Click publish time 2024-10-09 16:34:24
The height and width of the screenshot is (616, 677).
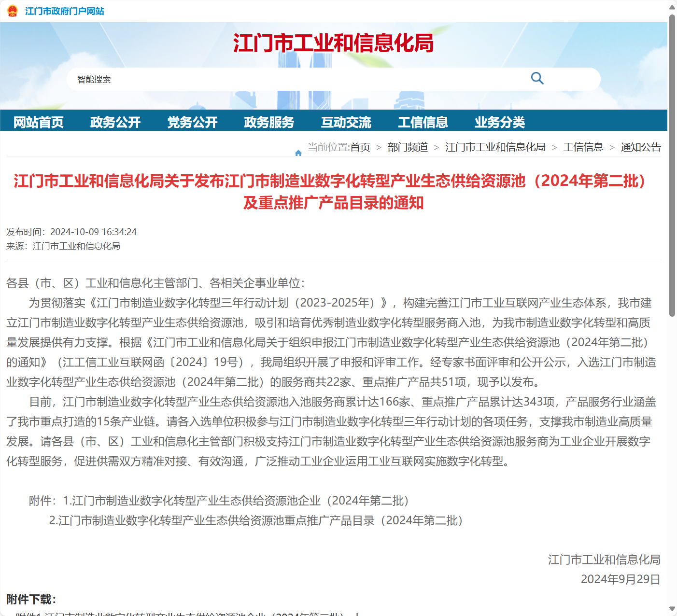click(x=93, y=232)
